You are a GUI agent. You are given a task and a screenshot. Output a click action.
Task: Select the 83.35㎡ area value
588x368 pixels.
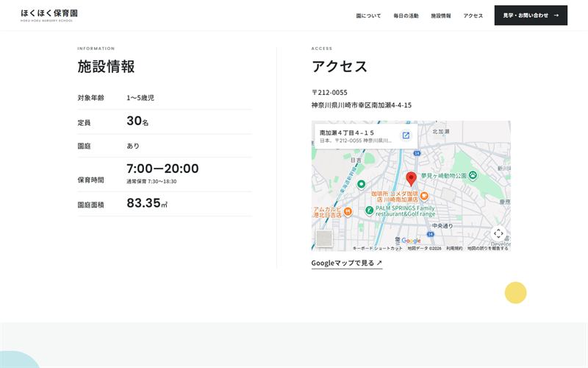(x=147, y=203)
